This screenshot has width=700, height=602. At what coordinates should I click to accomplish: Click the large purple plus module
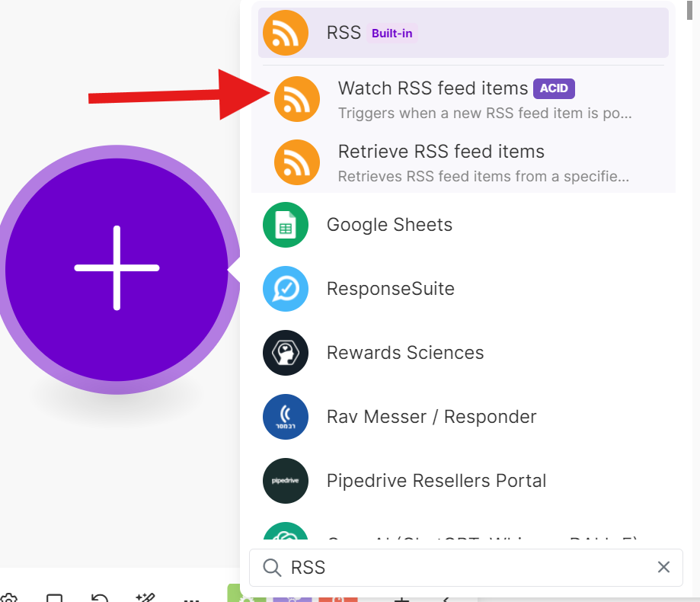[x=117, y=269]
